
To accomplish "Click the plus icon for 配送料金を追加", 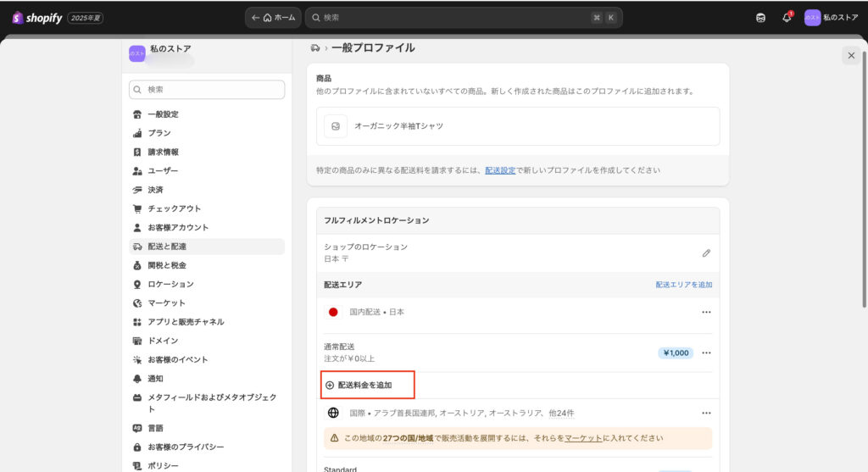I will [330, 385].
